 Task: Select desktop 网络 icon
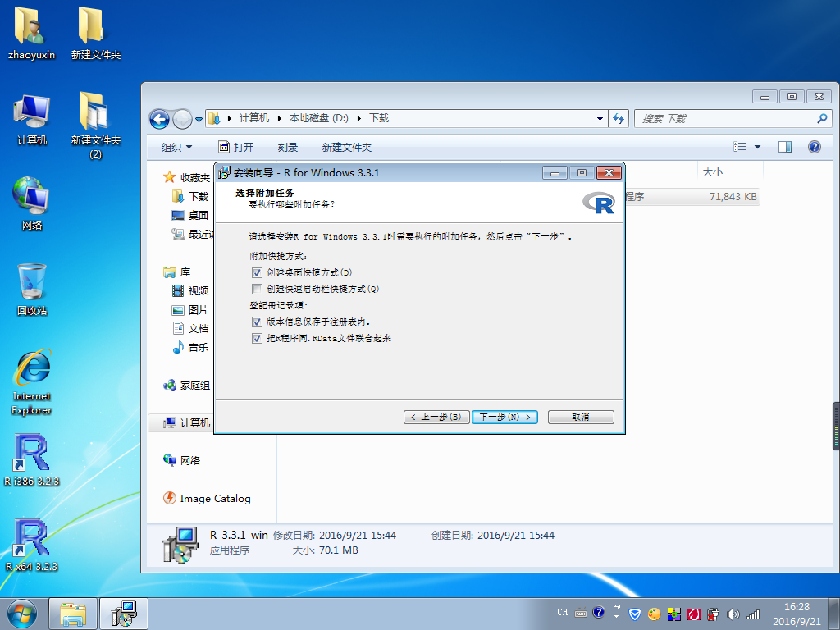coord(32,204)
